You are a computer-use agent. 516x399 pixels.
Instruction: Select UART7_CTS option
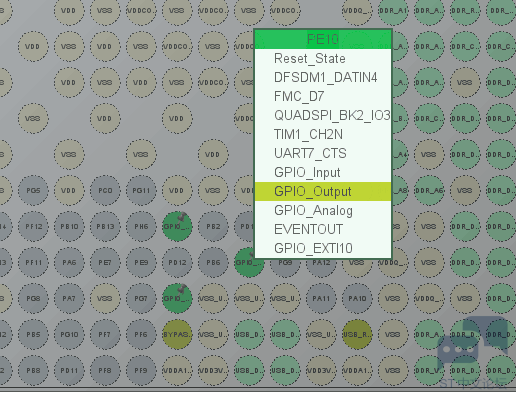click(x=323, y=153)
